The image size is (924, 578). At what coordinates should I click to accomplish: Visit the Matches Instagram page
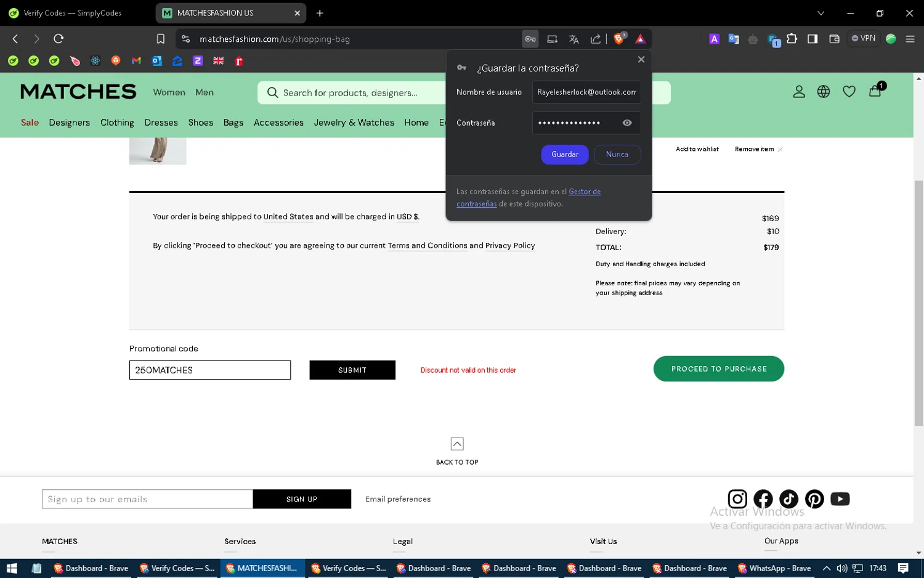pos(737,499)
